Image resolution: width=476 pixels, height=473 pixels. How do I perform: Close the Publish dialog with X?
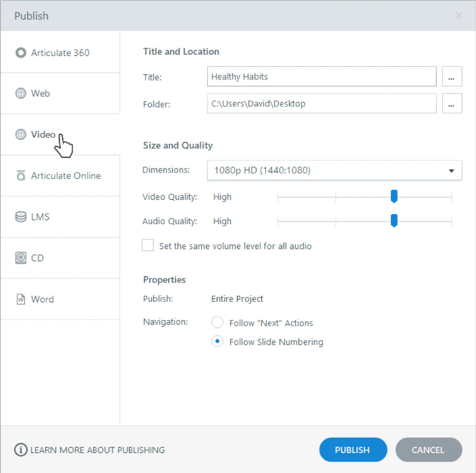point(459,15)
